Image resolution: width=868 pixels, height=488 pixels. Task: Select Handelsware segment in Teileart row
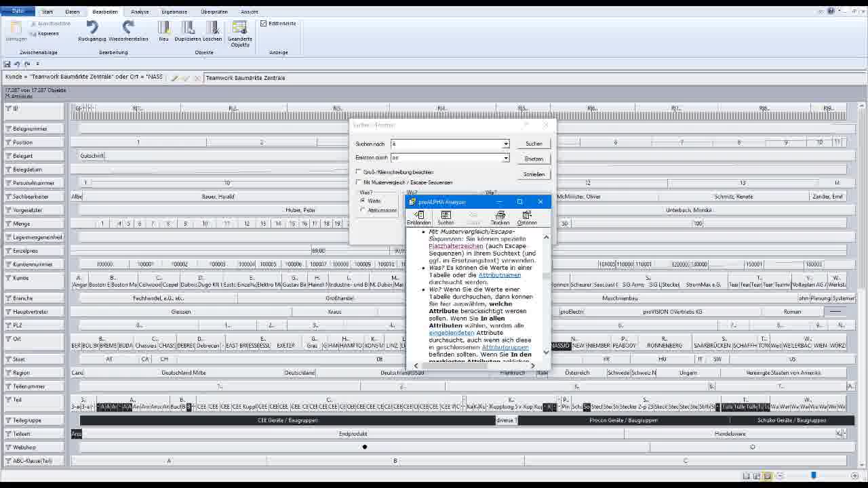[x=730, y=434]
